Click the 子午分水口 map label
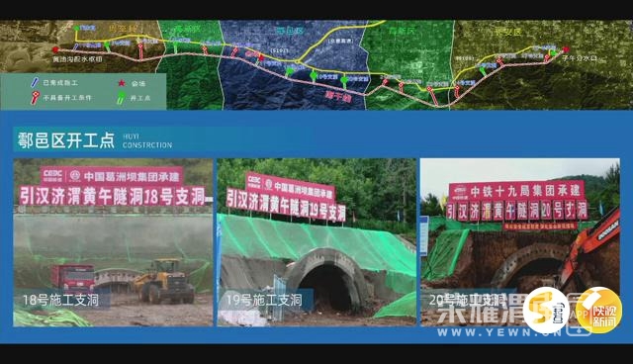This screenshot has height=364, width=633. click(580, 58)
